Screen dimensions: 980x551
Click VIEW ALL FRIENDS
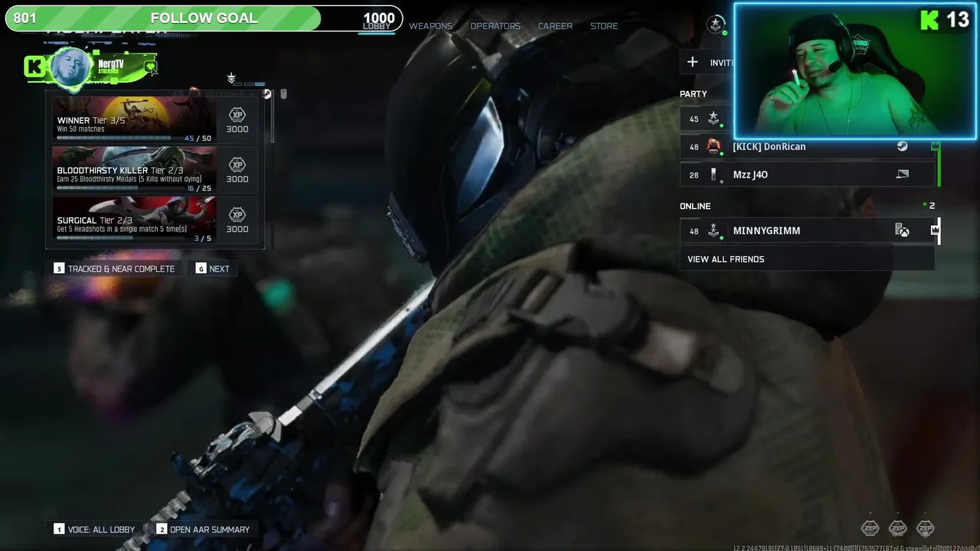click(x=807, y=259)
